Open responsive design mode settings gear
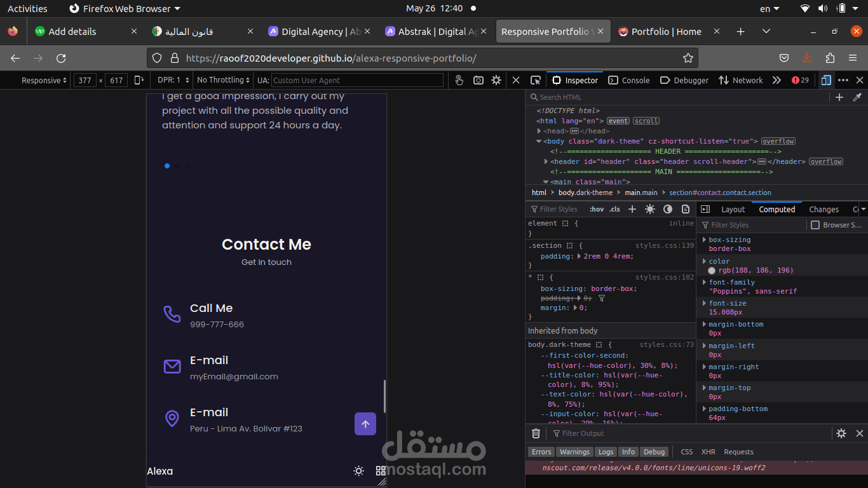 point(496,80)
